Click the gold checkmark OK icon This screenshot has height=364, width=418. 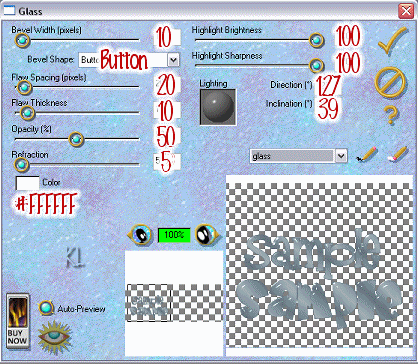pyautogui.click(x=392, y=41)
